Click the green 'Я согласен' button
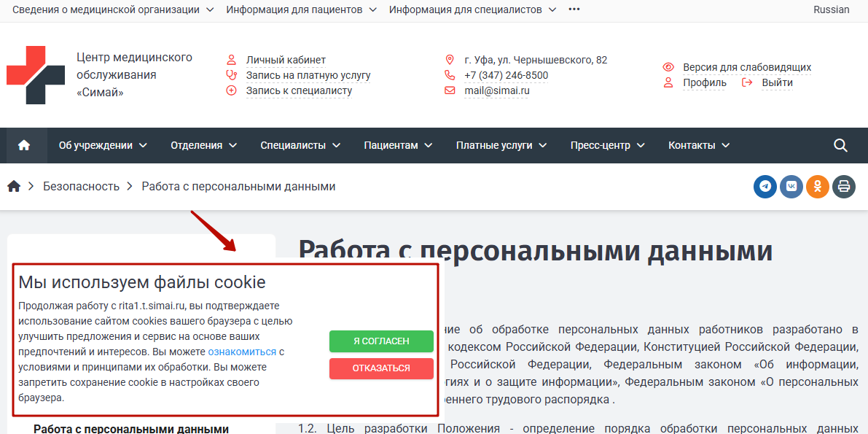This screenshot has height=434, width=868. (381, 341)
